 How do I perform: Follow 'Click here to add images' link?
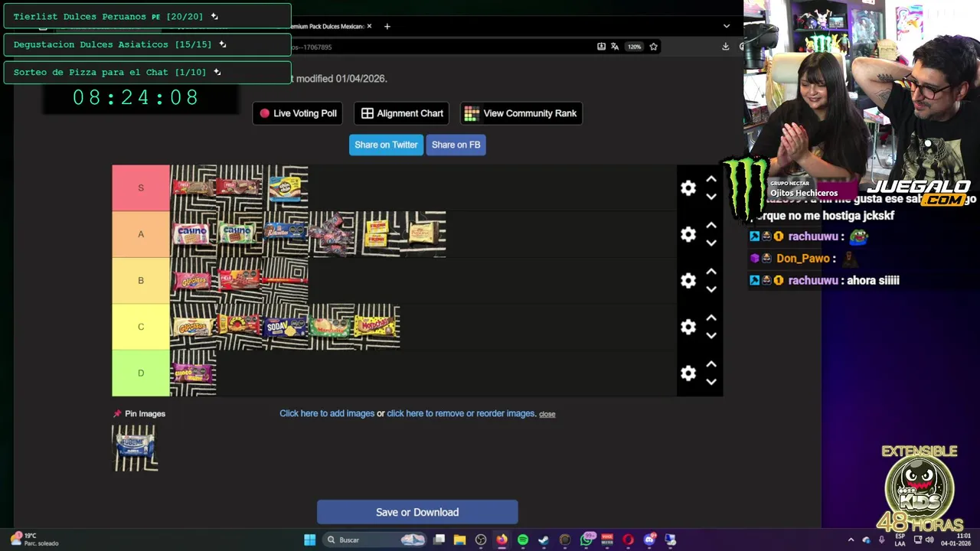(x=327, y=413)
